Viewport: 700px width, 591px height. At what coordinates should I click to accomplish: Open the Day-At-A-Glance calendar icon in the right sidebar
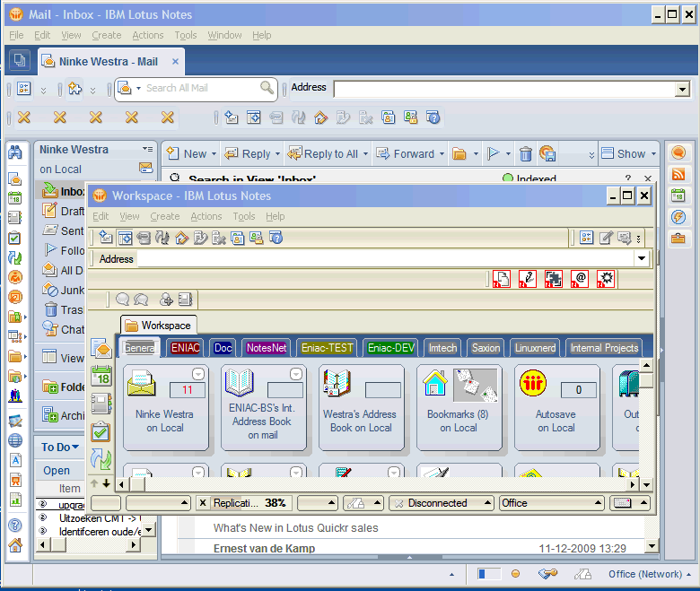click(678, 196)
